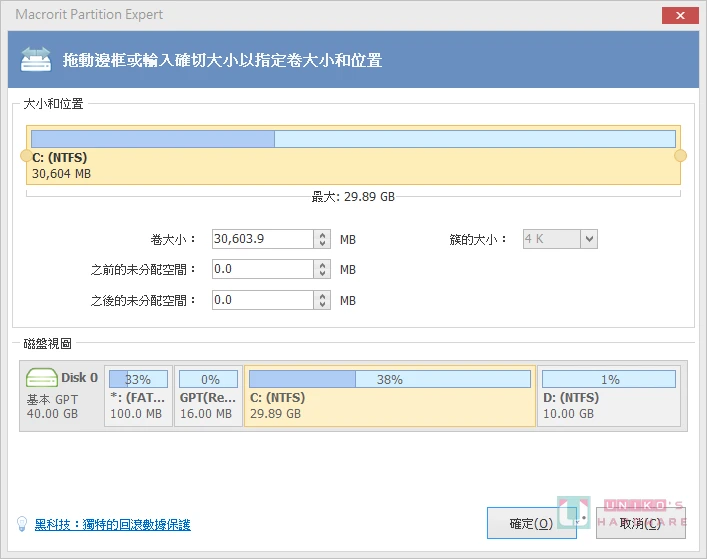Increase unallocated space before value
The width and height of the screenshot is (707, 559).
click(x=322, y=265)
